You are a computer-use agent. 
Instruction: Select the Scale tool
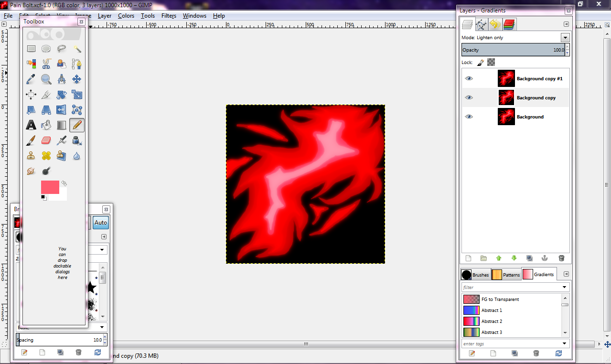[x=77, y=94]
